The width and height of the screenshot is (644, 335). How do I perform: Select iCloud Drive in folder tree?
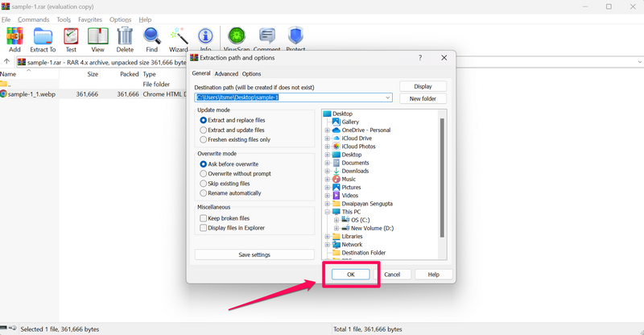[x=357, y=139]
